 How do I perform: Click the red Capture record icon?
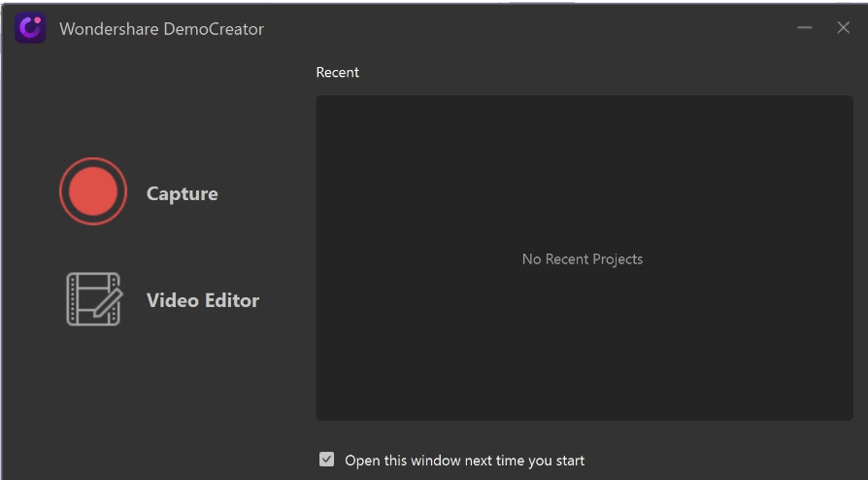click(93, 191)
